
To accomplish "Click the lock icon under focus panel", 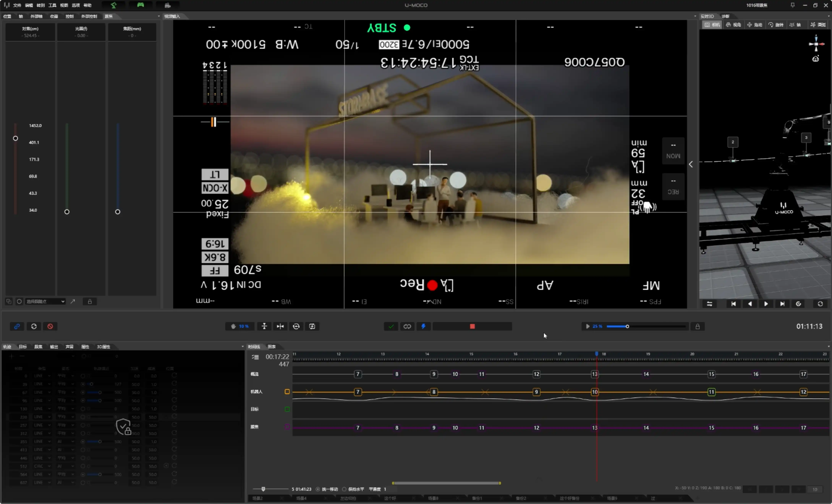I will coord(90,301).
